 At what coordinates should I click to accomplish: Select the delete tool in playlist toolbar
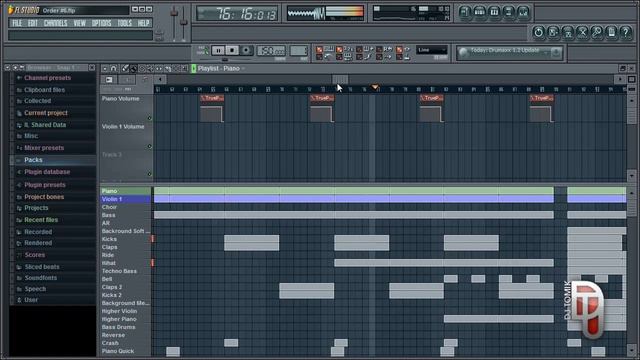pyautogui.click(x=142, y=69)
